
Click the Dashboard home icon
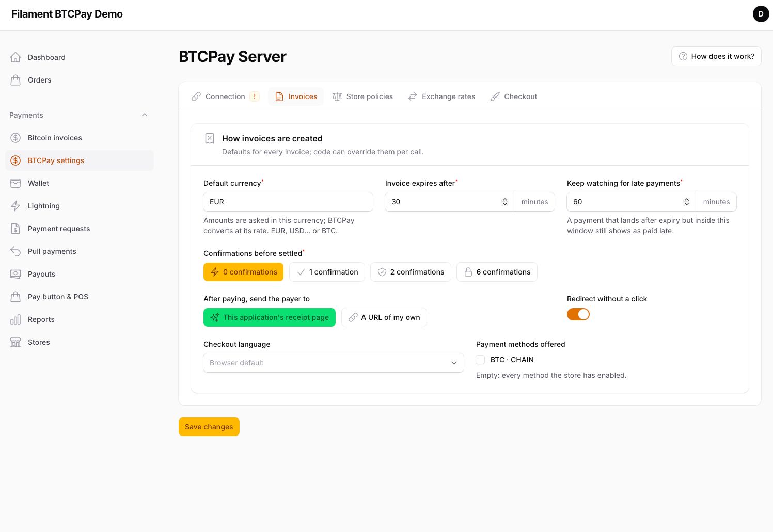(x=15, y=57)
